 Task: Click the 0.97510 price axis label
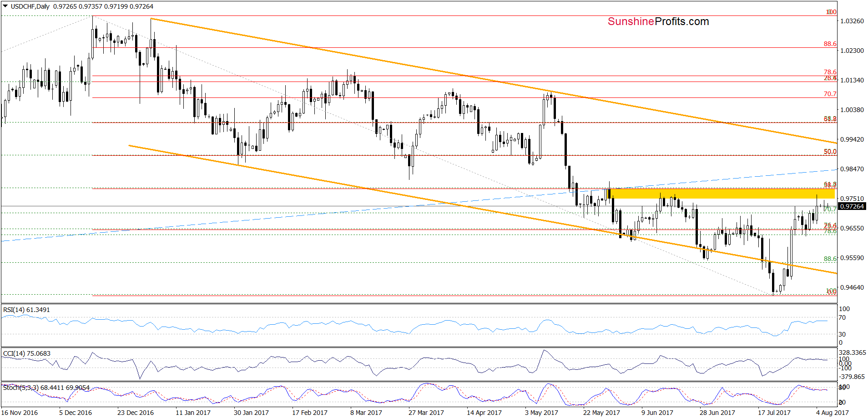pyautogui.click(x=852, y=199)
